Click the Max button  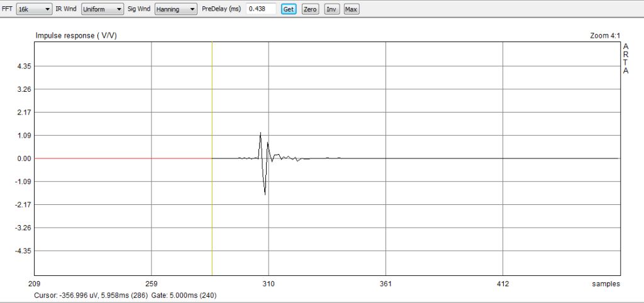[x=351, y=9]
